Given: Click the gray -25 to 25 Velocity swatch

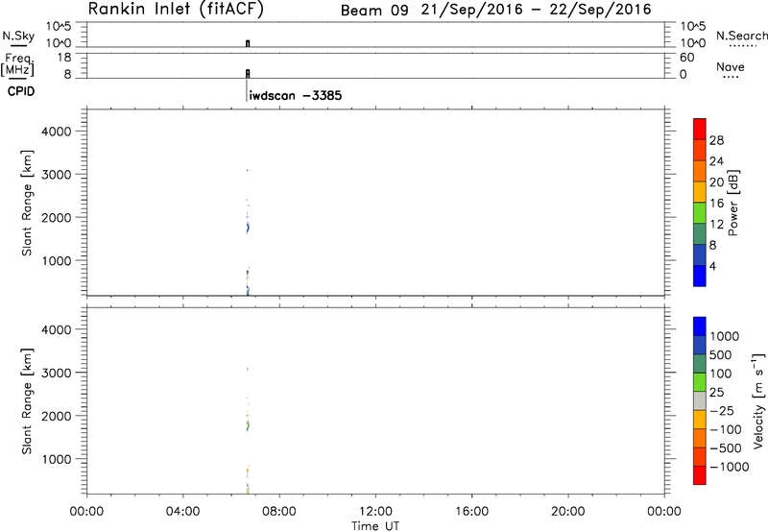Looking at the screenshot, I should [x=700, y=401].
